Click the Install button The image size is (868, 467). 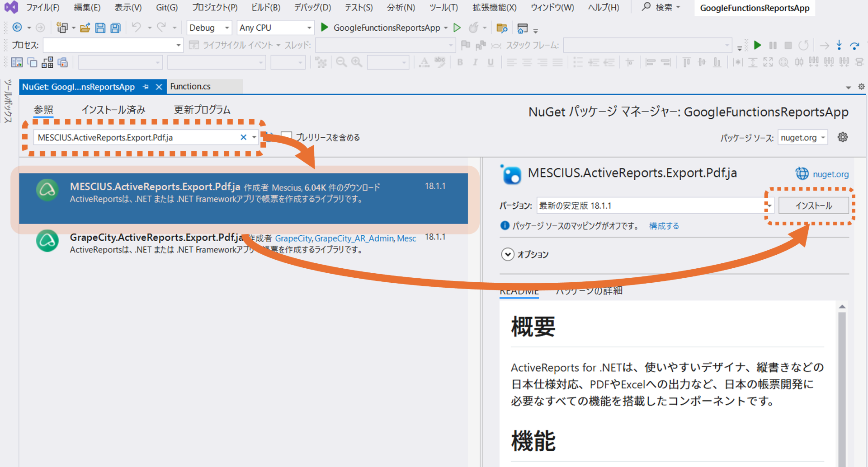click(x=813, y=205)
